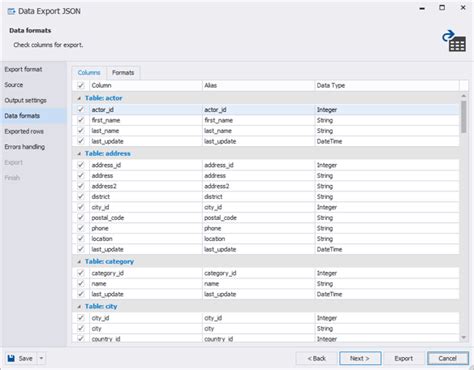474x370 pixels.
Task: Click the Export button
Action: pyautogui.click(x=404, y=358)
